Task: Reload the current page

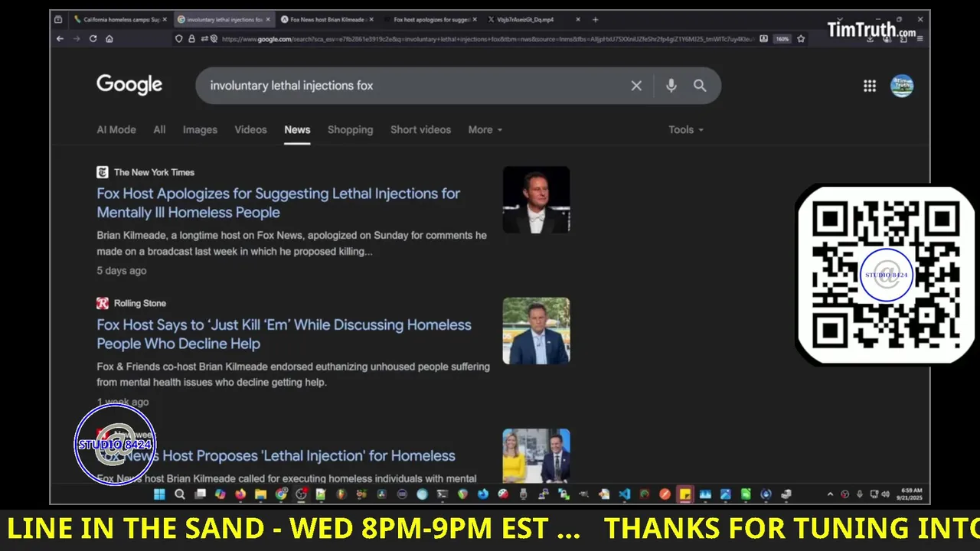Action: click(93, 38)
